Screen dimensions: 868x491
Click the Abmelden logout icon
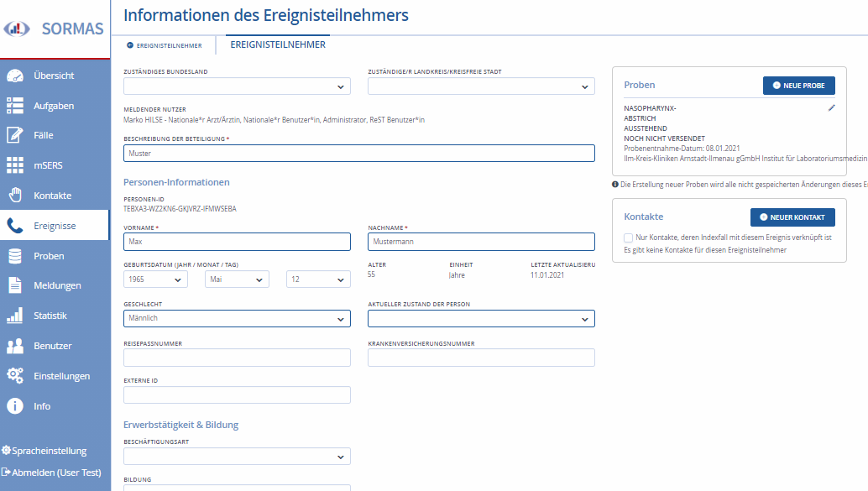(x=6, y=473)
